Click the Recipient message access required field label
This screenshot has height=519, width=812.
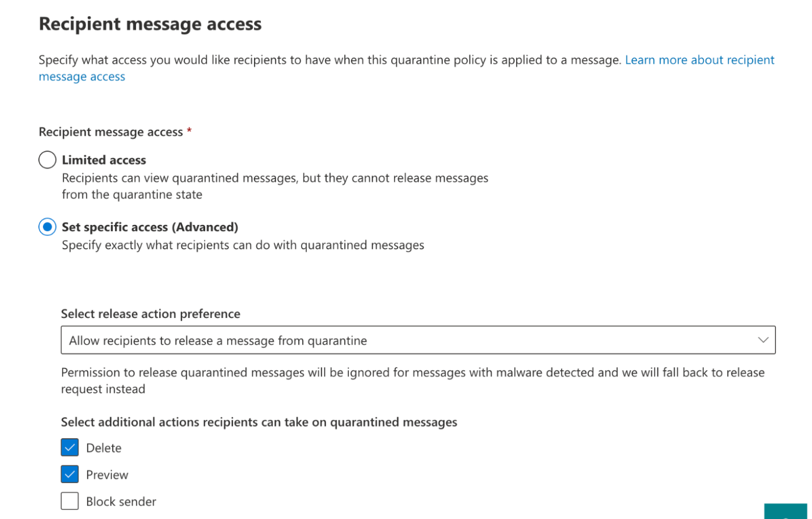point(110,131)
